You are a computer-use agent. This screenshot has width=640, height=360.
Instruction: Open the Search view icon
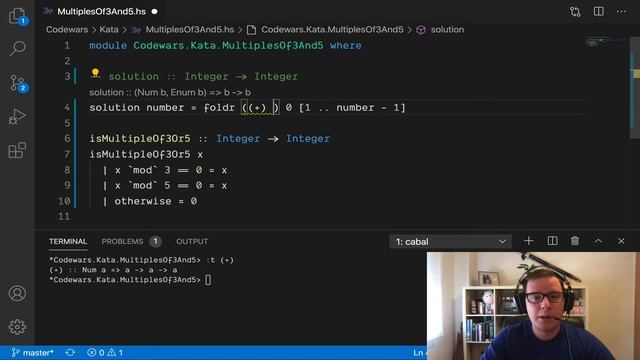coord(17,48)
